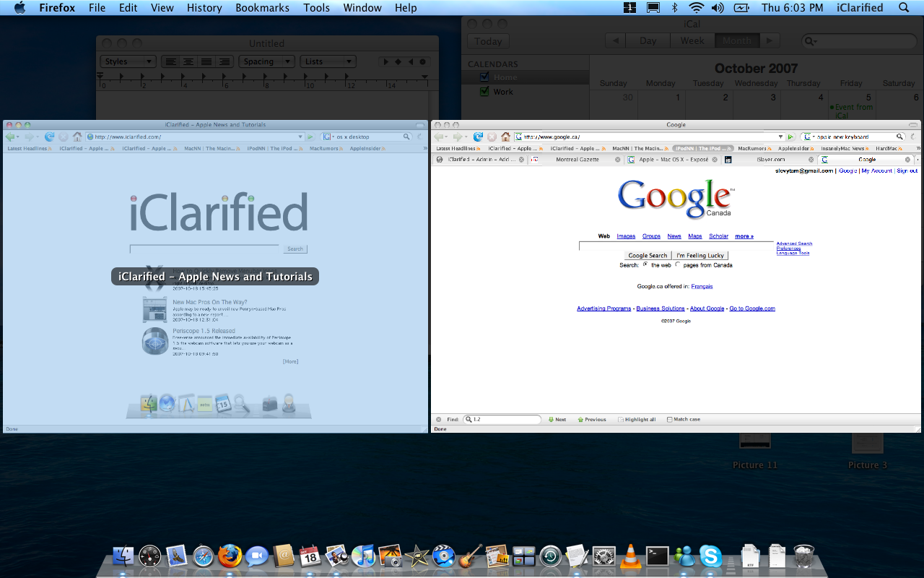Launch Skype from the Dock
Image resolution: width=924 pixels, height=578 pixels.
point(710,556)
